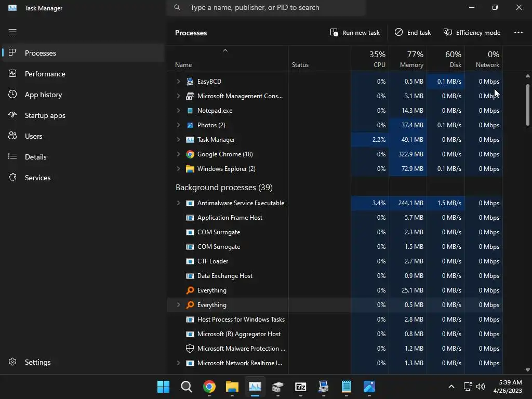Viewport: 532px width, 399px height.
Task: Open the network icon in system tray
Action: coord(468,387)
